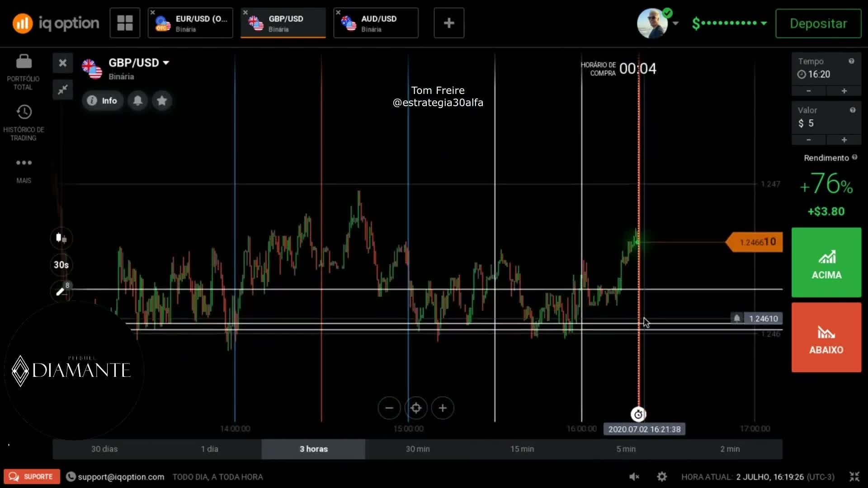Expand profile avatar dropdown arrow

[675, 23]
